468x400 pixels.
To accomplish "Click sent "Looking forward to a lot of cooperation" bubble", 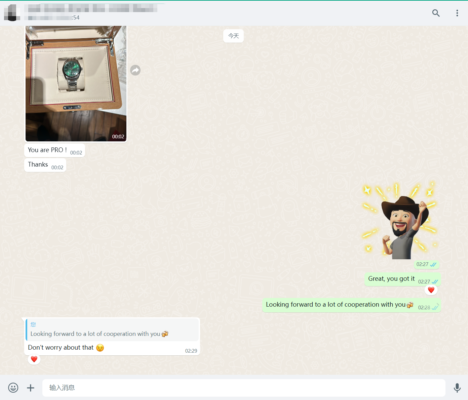I will point(352,305).
